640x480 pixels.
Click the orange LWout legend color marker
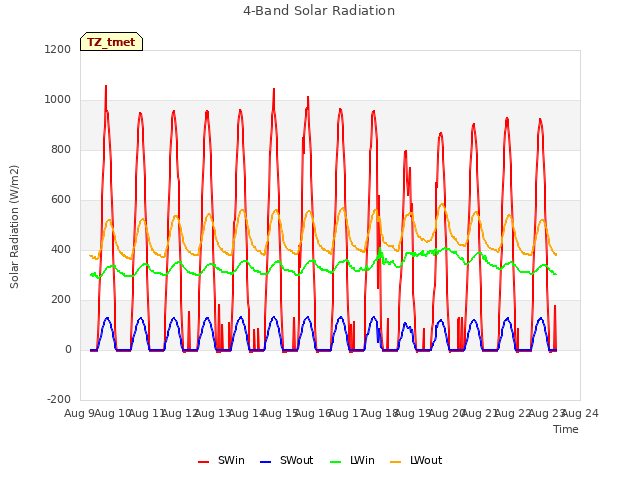[x=396, y=462]
